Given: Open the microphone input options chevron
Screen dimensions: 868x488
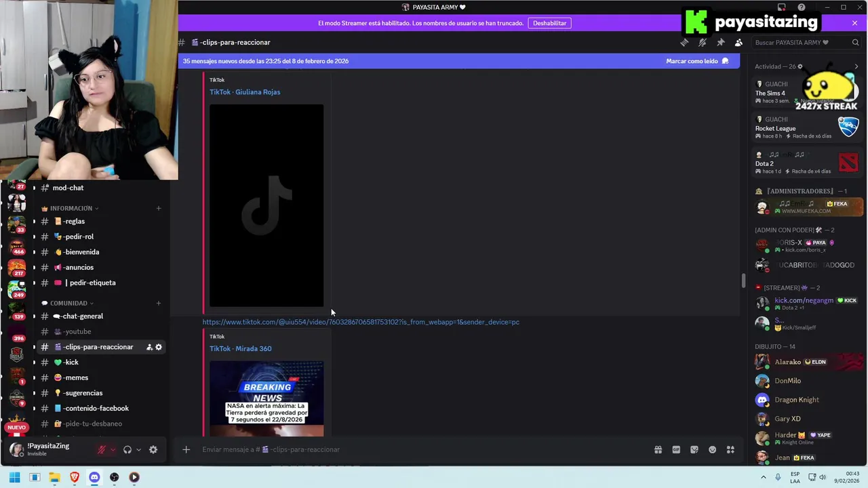Looking at the screenshot, I should (x=113, y=449).
